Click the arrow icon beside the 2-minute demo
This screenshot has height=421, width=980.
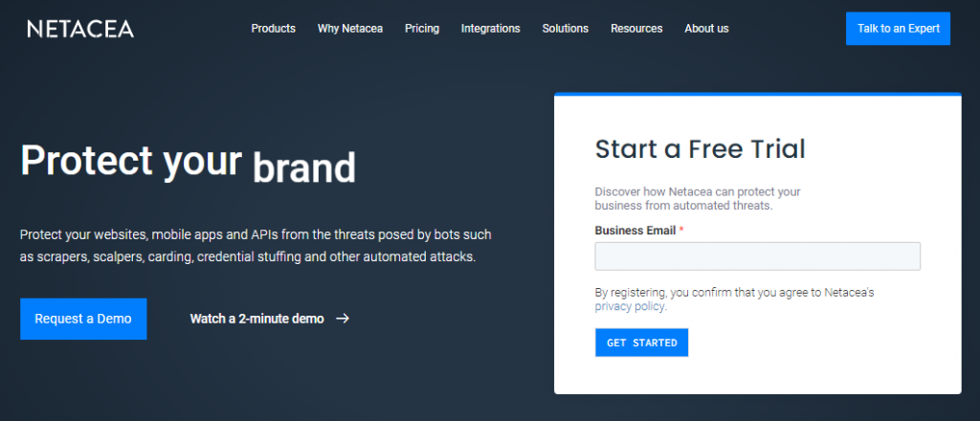(x=343, y=319)
